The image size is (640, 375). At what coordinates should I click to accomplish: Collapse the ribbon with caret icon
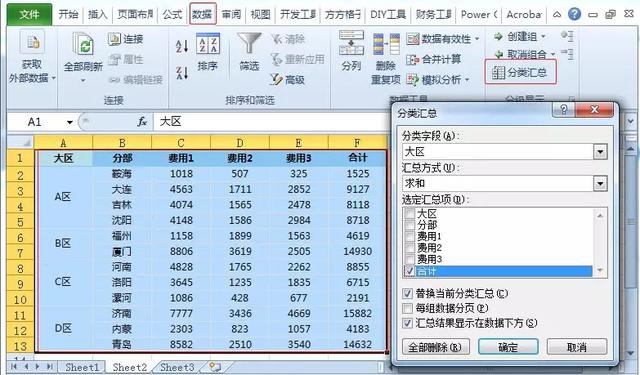point(557,14)
